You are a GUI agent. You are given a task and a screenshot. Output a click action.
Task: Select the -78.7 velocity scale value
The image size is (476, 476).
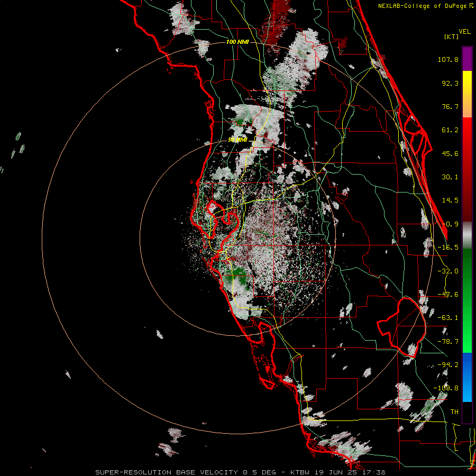tap(448, 342)
